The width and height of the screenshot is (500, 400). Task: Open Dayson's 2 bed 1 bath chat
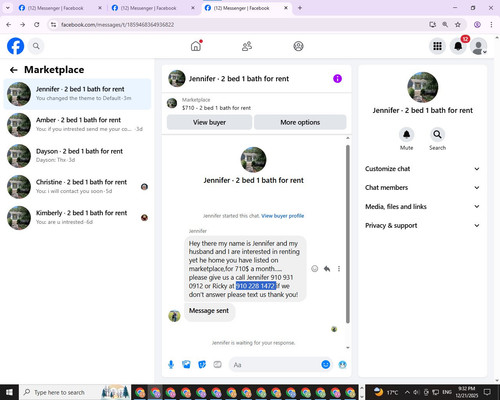point(77,156)
